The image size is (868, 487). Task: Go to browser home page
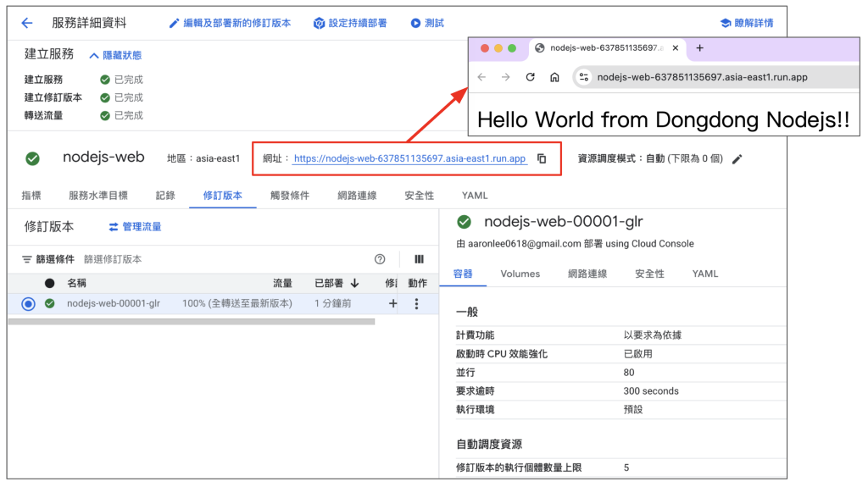tap(554, 77)
